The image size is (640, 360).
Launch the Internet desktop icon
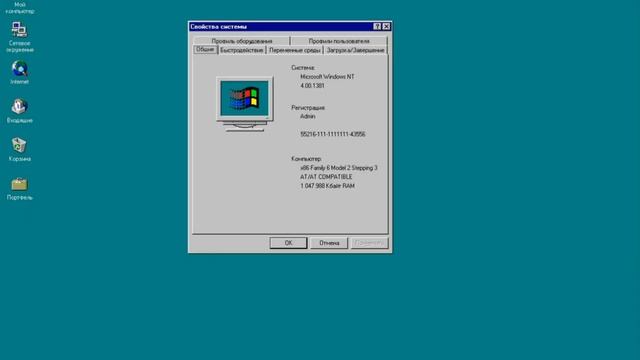click(x=19, y=72)
